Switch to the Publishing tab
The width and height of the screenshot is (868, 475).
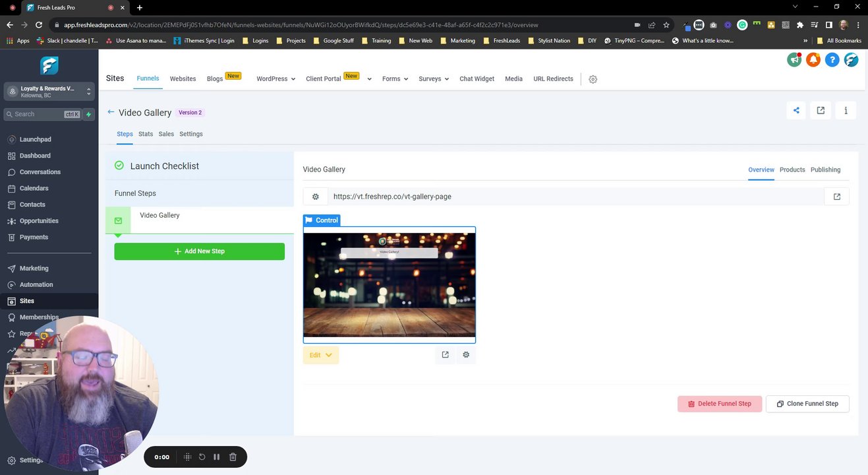825,170
